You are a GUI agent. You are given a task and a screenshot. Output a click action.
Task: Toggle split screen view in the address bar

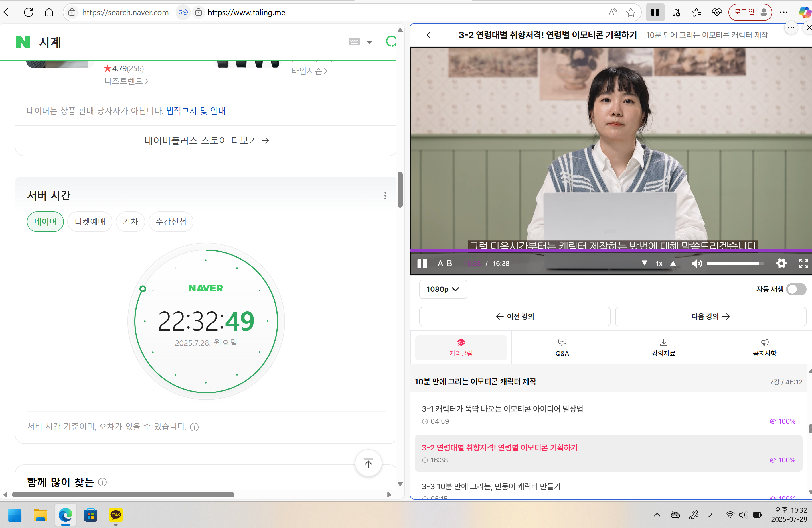point(655,12)
